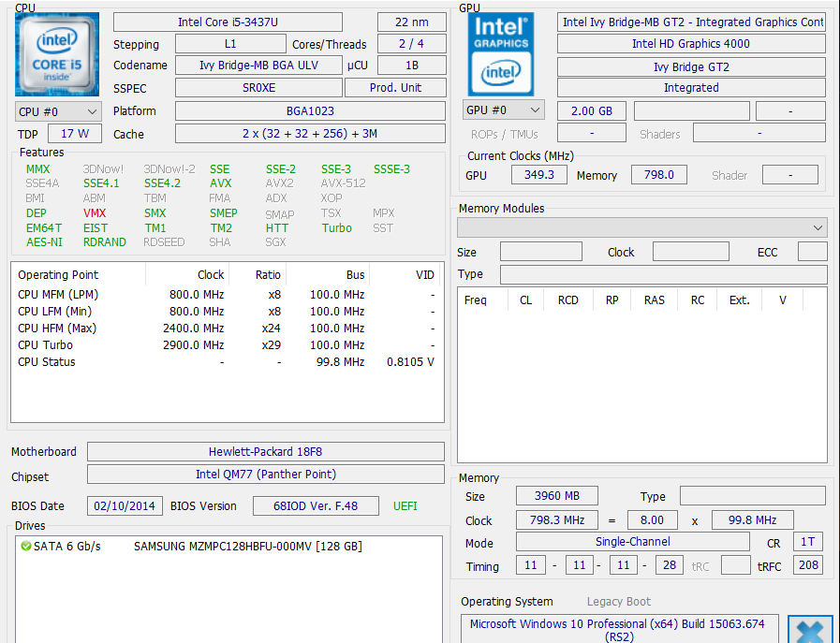The height and width of the screenshot is (643, 840).
Task: Click the memory module RAS column header
Action: 654,300
